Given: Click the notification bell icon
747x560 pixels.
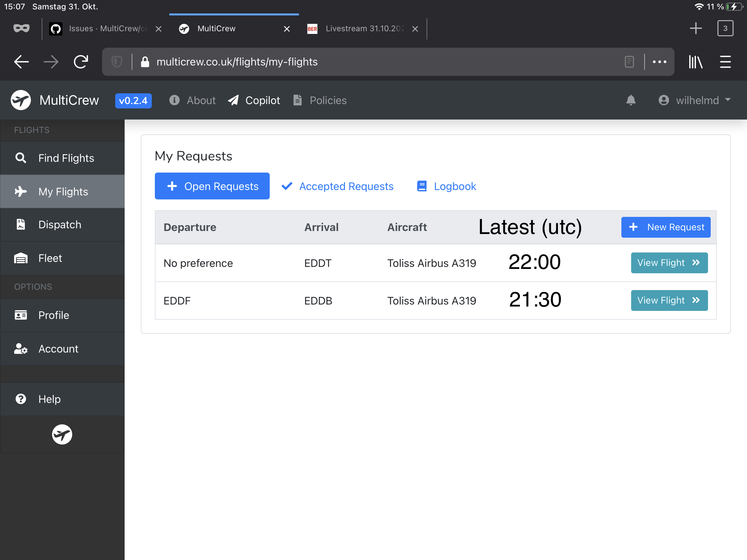Looking at the screenshot, I should tap(630, 100).
